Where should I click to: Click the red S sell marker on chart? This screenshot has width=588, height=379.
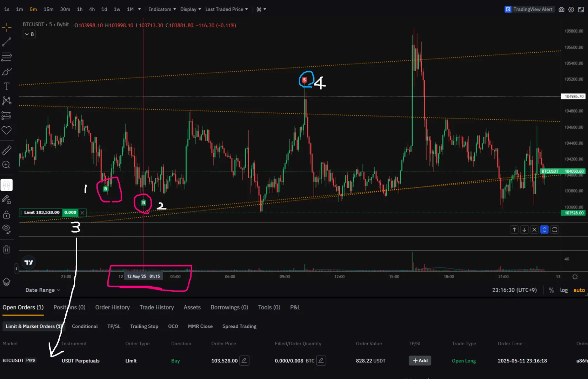[x=305, y=80]
